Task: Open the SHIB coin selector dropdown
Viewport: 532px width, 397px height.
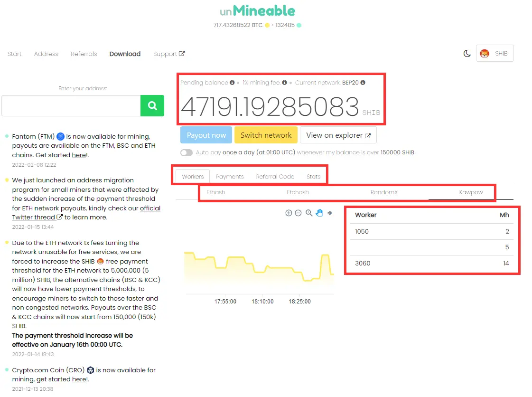Action: (x=495, y=53)
